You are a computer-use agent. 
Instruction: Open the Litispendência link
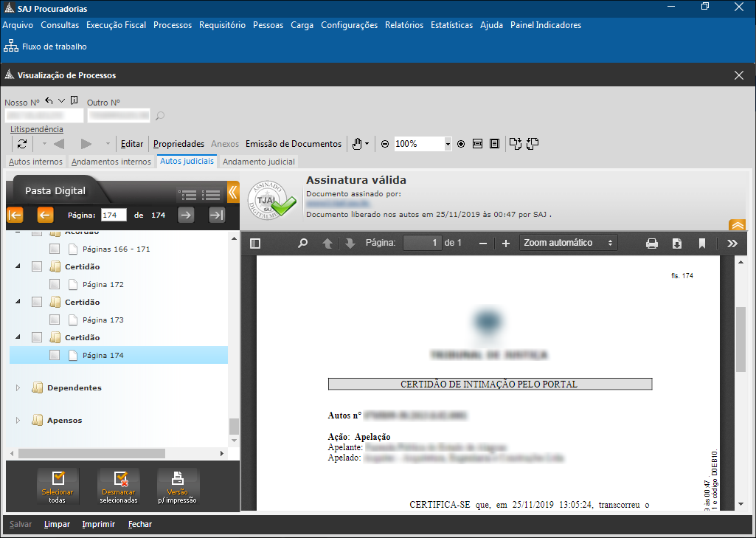tap(37, 129)
